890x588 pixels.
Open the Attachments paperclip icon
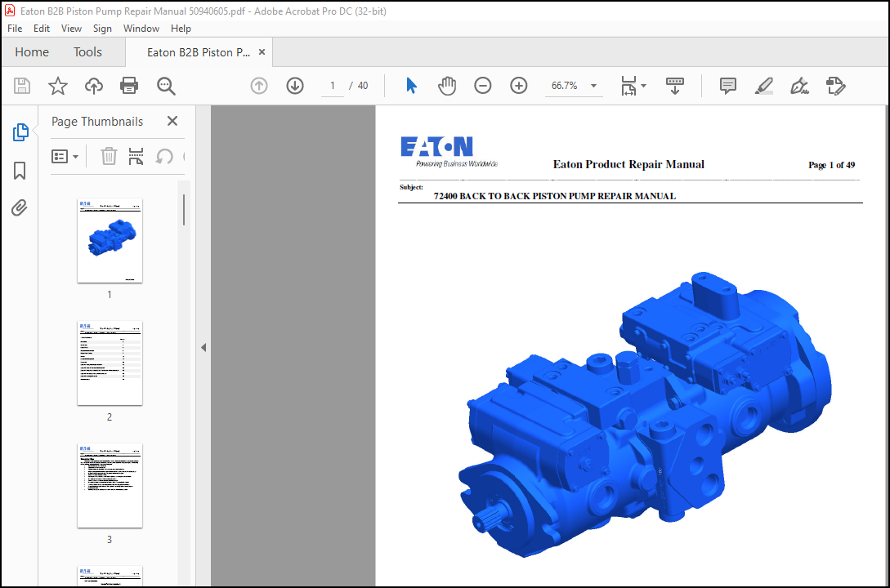click(x=20, y=207)
